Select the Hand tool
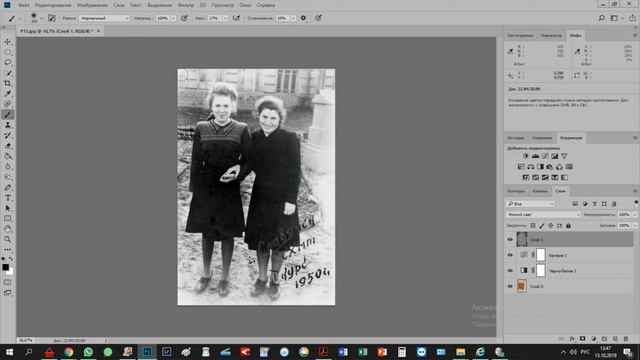This screenshot has width=640, height=360. click(8, 229)
